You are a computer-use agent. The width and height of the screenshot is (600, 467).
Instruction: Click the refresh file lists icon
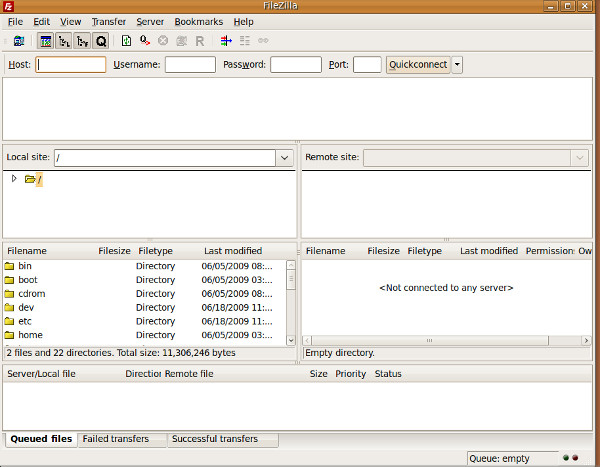point(126,41)
